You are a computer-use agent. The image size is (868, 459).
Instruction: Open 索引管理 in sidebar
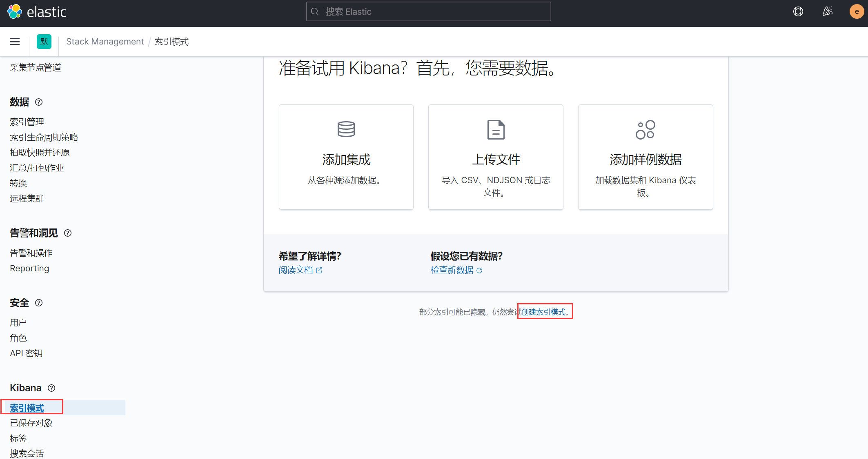pyautogui.click(x=27, y=122)
